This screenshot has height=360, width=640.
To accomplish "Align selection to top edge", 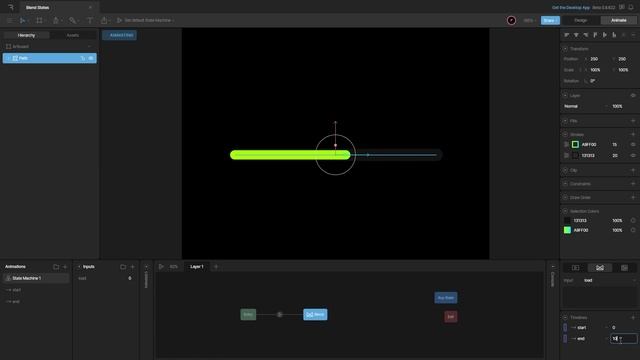I will point(595,35).
